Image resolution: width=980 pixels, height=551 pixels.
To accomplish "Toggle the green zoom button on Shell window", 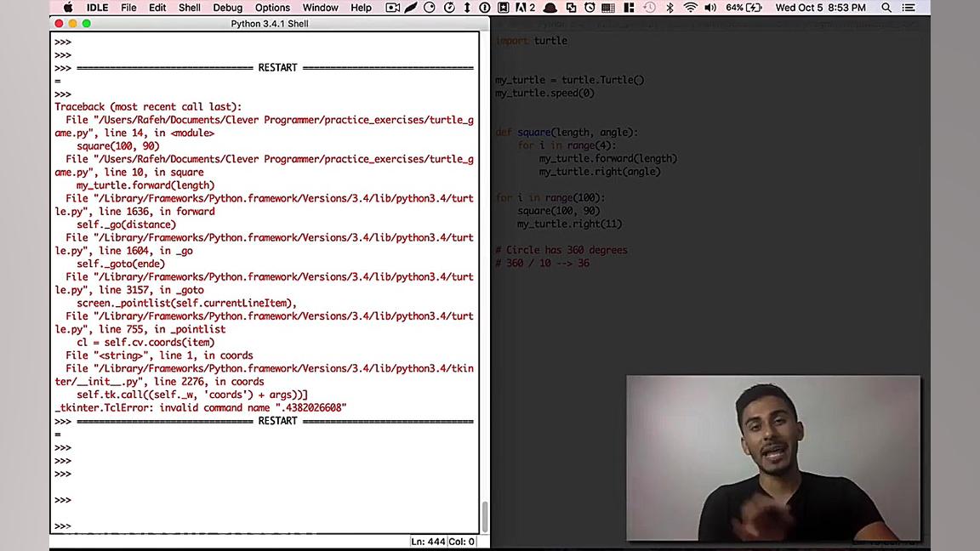I will pyautogui.click(x=85, y=25).
